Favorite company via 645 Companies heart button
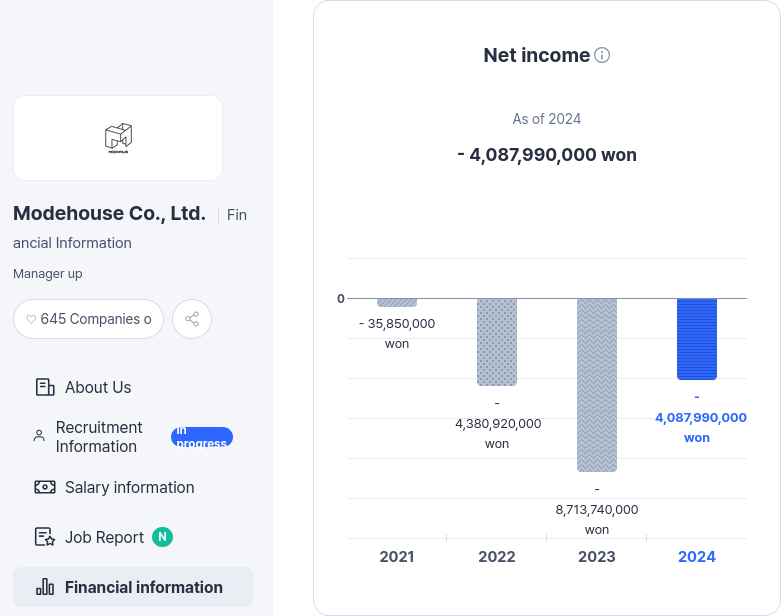Screen dimensions: 781x616 pyautogui.click(x=89, y=319)
